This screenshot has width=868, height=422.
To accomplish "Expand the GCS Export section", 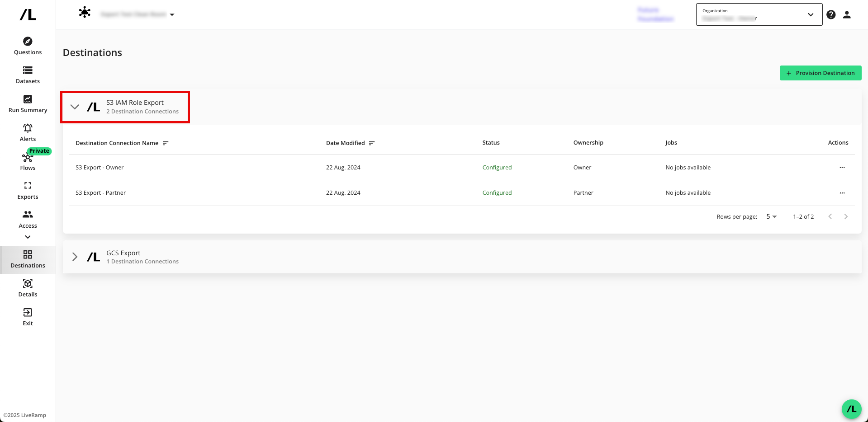I will pyautogui.click(x=75, y=257).
